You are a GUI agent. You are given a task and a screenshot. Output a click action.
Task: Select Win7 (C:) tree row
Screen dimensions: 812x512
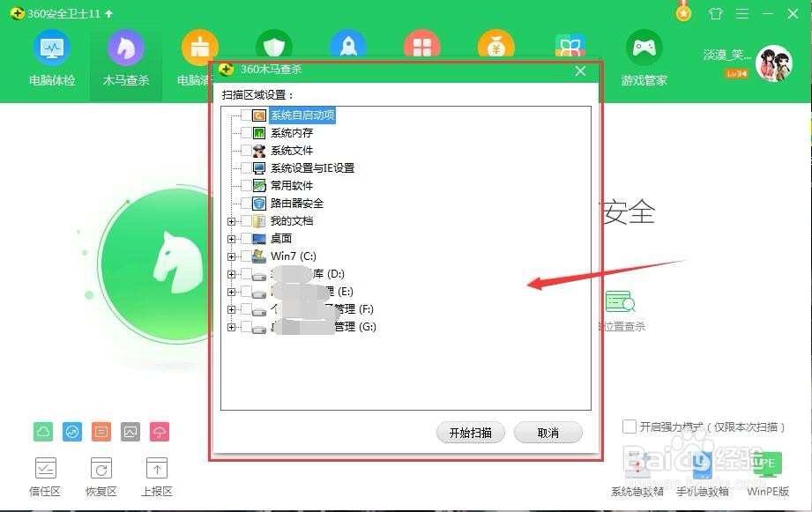293,256
